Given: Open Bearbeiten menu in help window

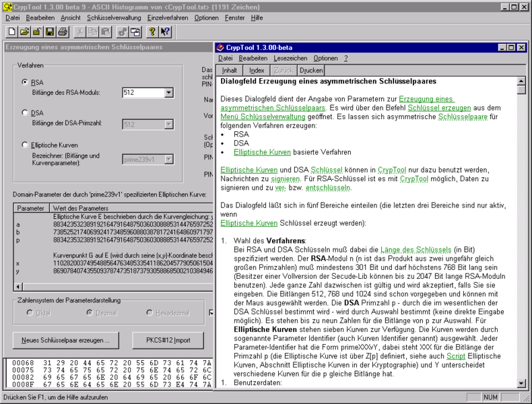Looking at the screenshot, I should coord(253,59).
